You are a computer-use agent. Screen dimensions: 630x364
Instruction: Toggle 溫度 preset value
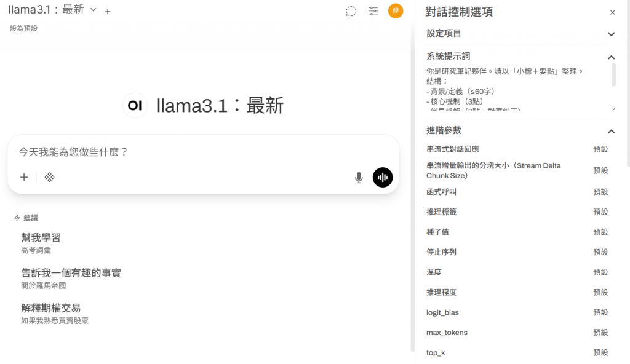[600, 272]
